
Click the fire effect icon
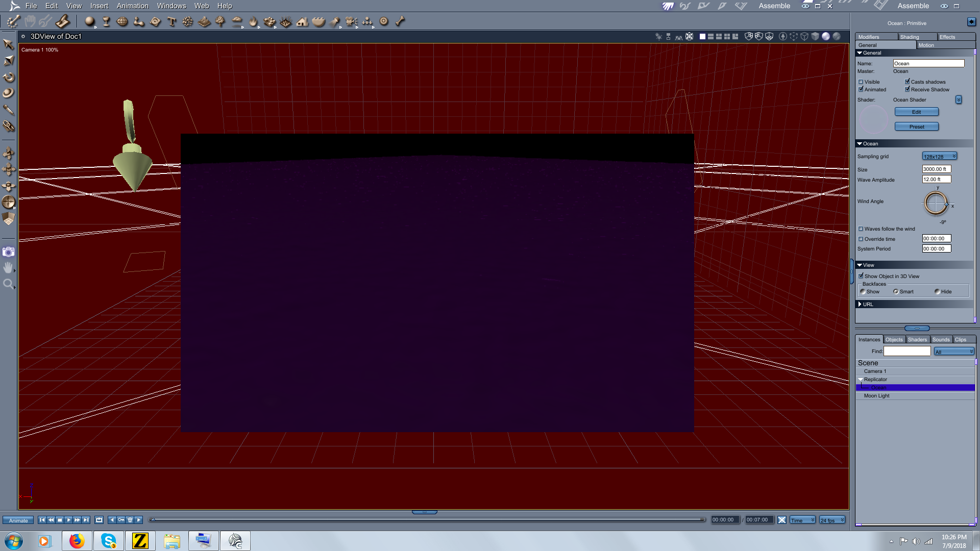click(x=253, y=21)
